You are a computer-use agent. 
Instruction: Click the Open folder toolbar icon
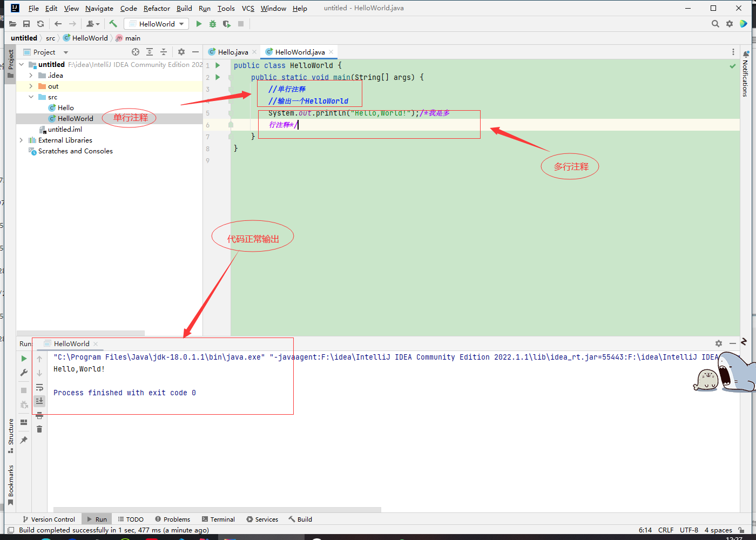click(x=12, y=24)
